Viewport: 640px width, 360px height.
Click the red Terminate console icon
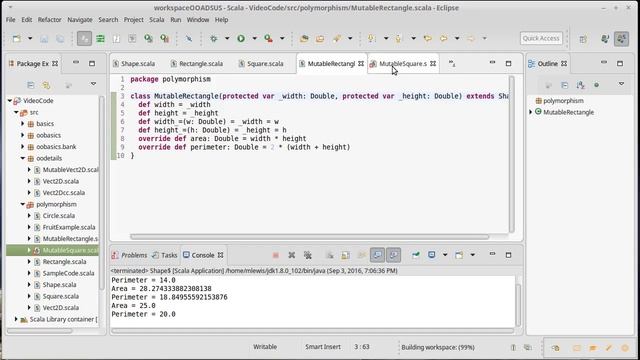tap(276, 255)
